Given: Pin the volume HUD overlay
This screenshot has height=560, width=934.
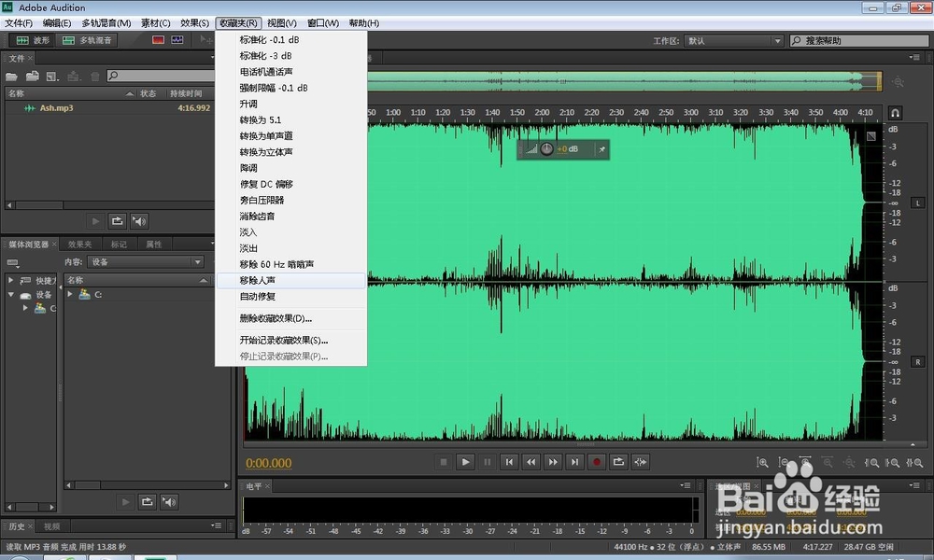Looking at the screenshot, I should click(x=601, y=149).
